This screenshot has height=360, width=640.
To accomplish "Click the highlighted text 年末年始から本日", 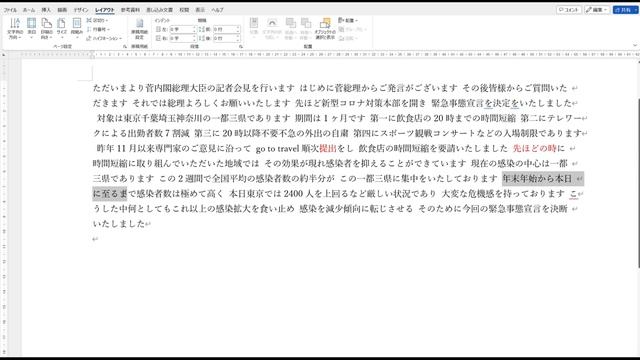I will coord(537,179).
